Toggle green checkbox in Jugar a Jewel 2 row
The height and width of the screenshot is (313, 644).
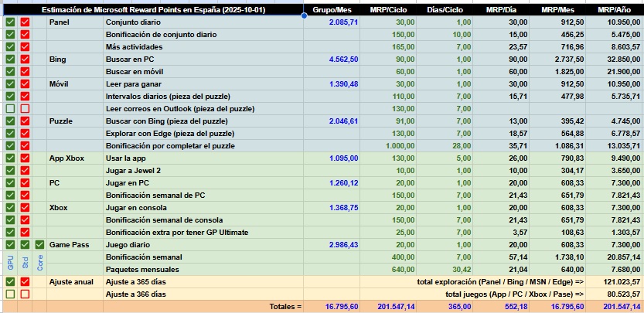click(x=10, y=171)
